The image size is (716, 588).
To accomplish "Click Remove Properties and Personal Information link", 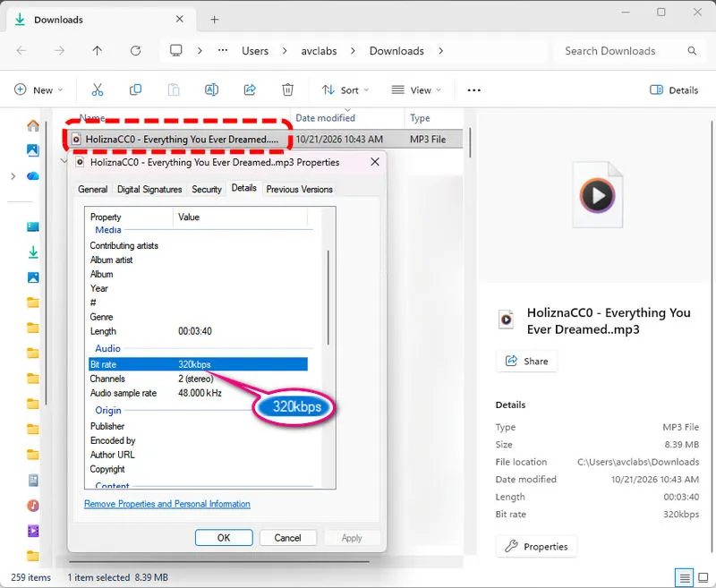I will (167, 504).
